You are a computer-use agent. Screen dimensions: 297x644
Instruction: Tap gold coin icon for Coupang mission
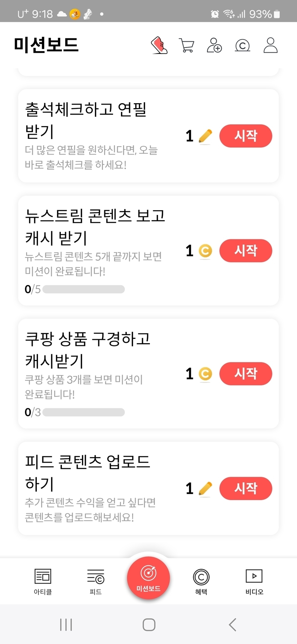205,374
